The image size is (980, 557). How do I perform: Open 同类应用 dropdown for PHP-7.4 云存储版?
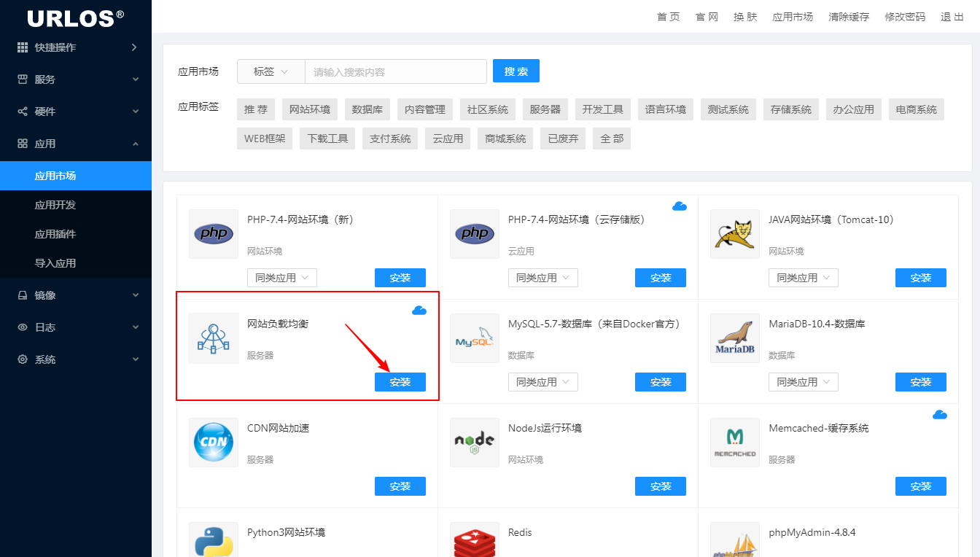[x=543, y=278]
